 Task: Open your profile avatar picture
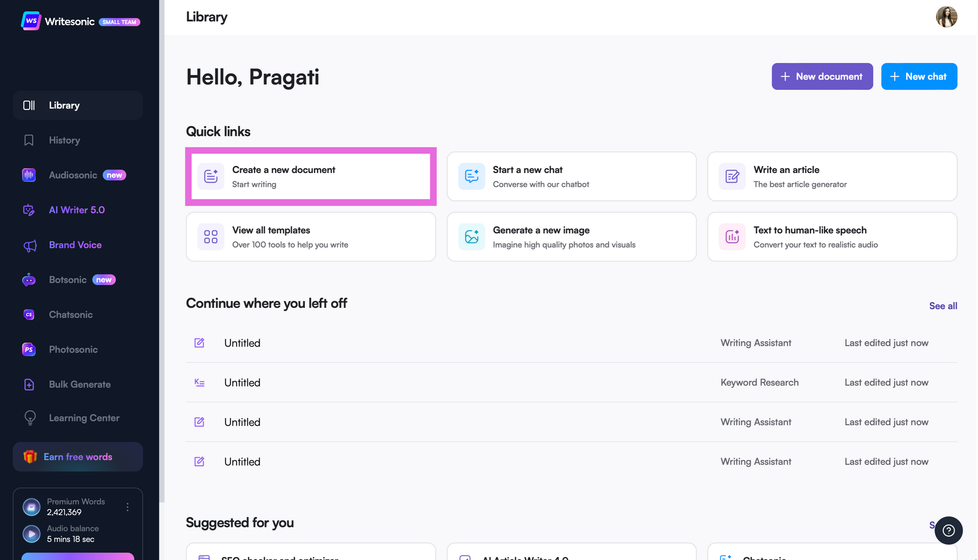coord(946,17)
